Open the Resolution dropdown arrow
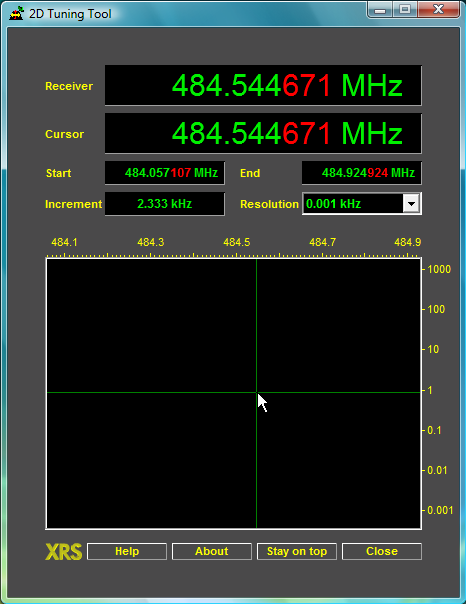Screen dimensions: 466x604 (x=411, y=203)
